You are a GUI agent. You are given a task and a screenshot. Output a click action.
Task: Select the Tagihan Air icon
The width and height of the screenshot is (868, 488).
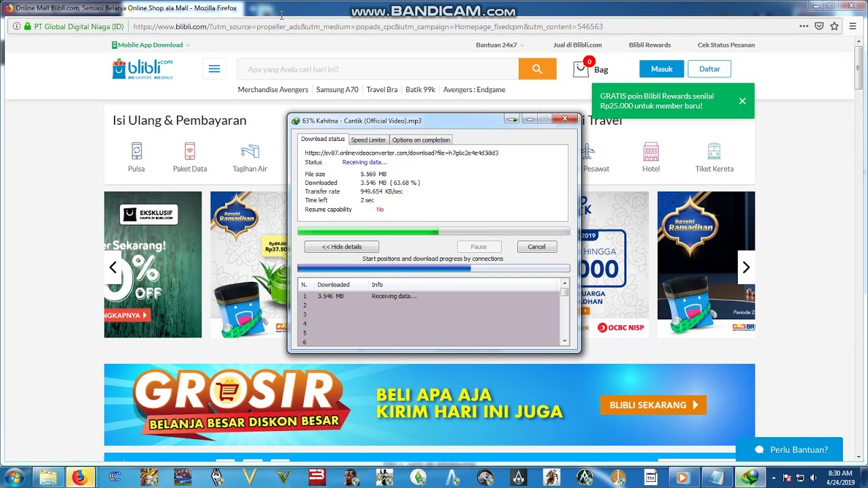tap(250, 151)
